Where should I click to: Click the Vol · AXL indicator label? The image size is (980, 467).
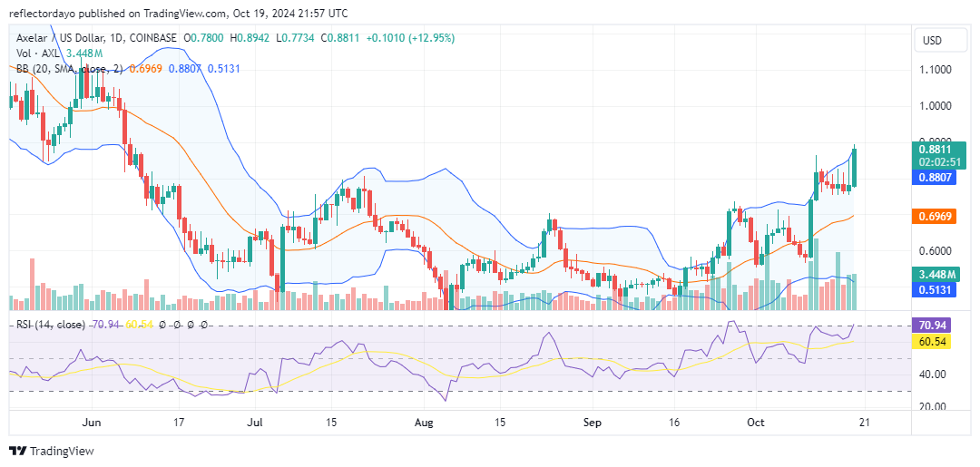pyautogui.click(x=35, y=54)
